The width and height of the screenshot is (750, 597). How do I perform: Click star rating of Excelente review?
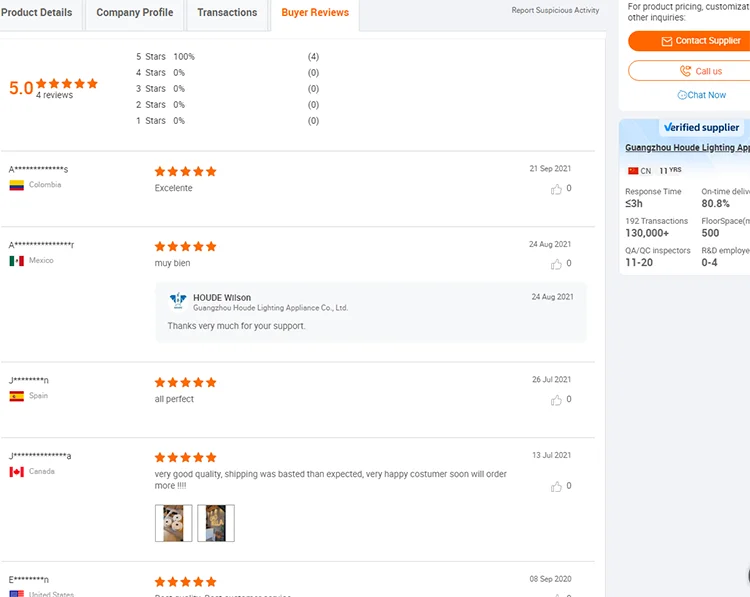pyautogui.click(x=186, y=171)
